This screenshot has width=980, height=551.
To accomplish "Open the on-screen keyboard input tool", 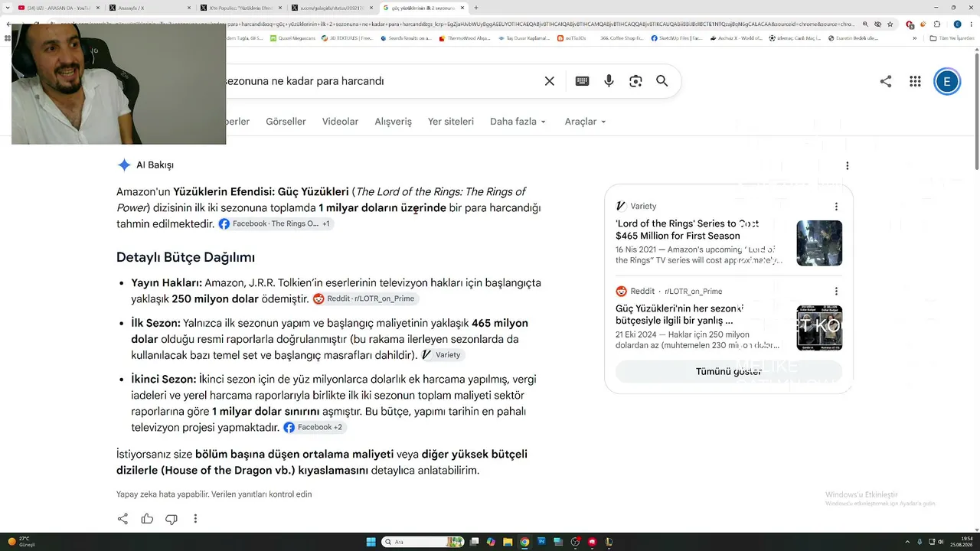I will click(x=582, y=81).
